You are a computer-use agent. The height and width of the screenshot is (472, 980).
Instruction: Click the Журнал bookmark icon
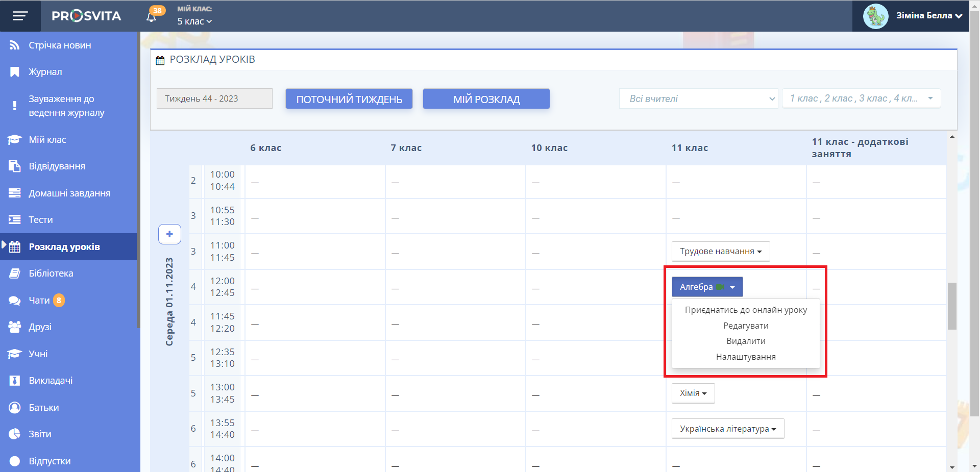(x=15, y=72)
